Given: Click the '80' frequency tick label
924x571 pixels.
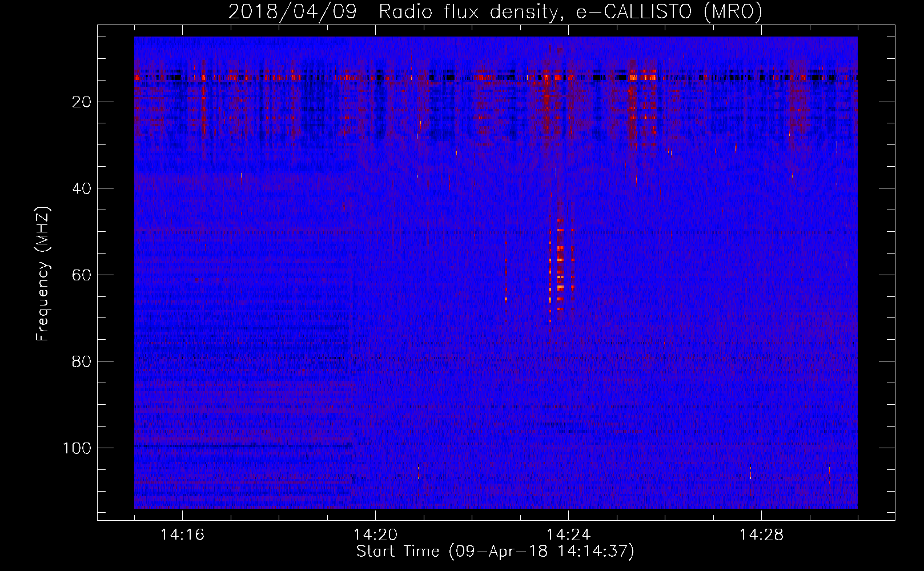Looking at the screenshot, I should point(82,361).
